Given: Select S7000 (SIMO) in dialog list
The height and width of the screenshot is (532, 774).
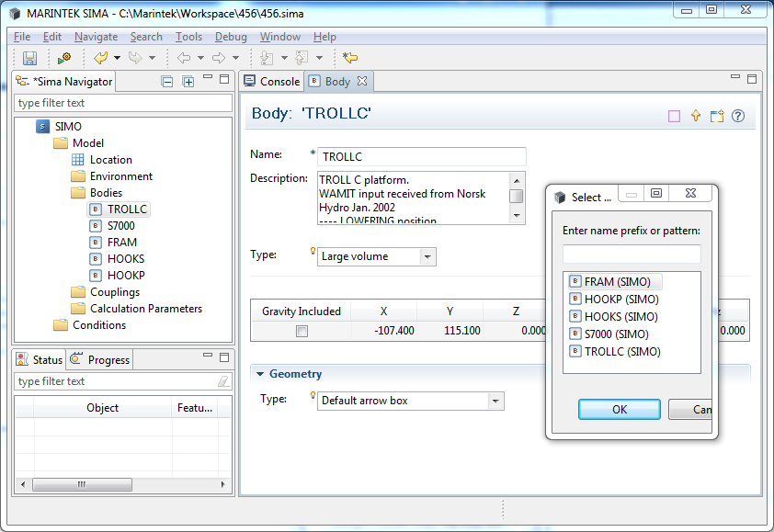Looking at the screenshot, I should coord(615,334).
